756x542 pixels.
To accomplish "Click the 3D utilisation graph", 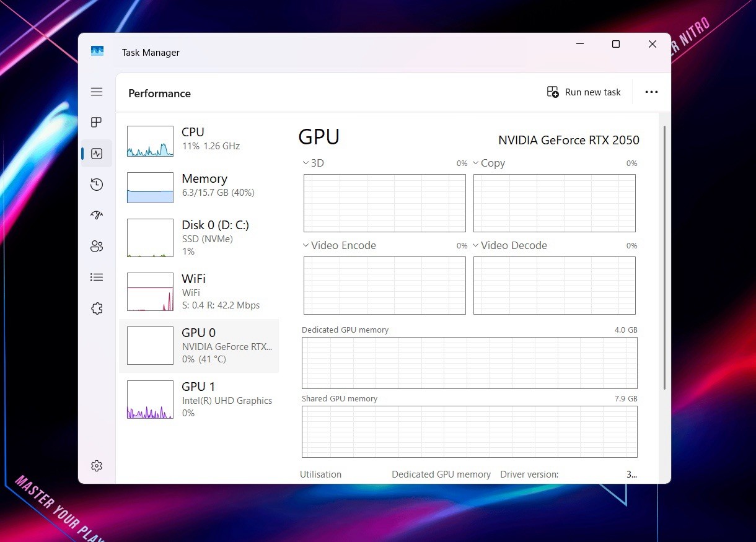I will tap(385, 203).
